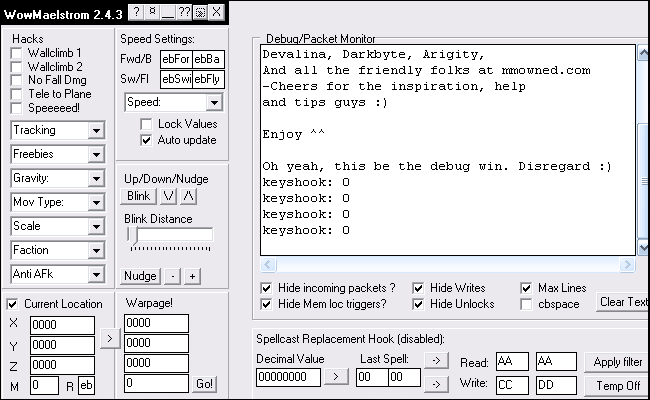Viewport: 650px width, 400px height.
Task: Uncheck Hide Unlocks
Action: tap(418, 304)
